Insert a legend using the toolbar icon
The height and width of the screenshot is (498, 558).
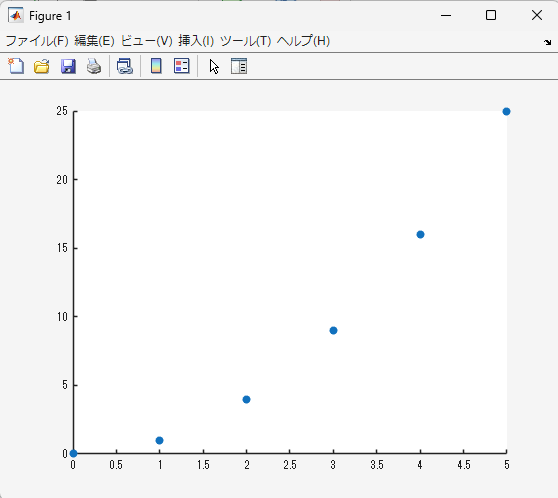[181, 66]
